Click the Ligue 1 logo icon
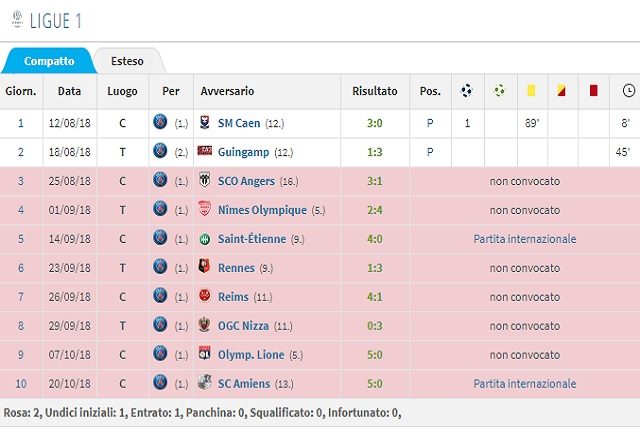Image resolution: width=640 pixels, height=427 pixels. [x=18, y=19]
